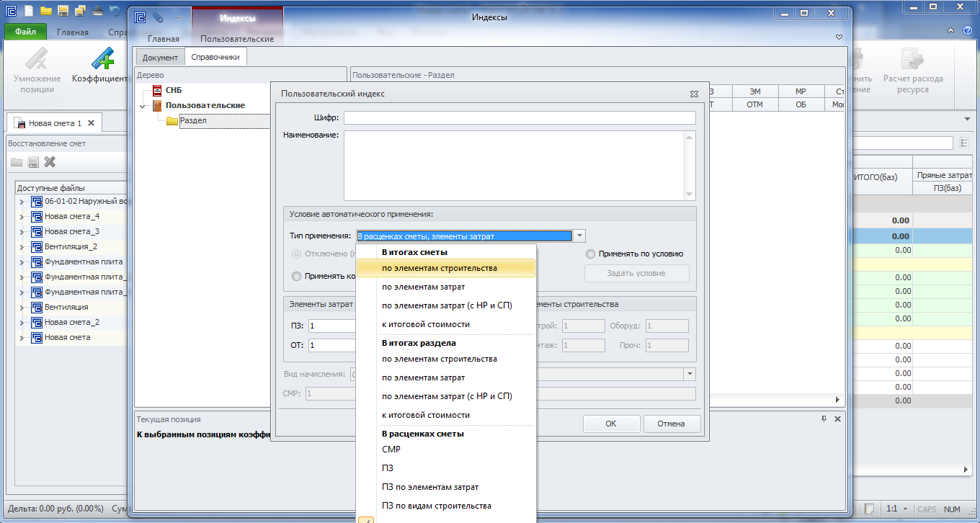Click the Коэффициент ruler-plus ribbon icon

tap(102, 59)
